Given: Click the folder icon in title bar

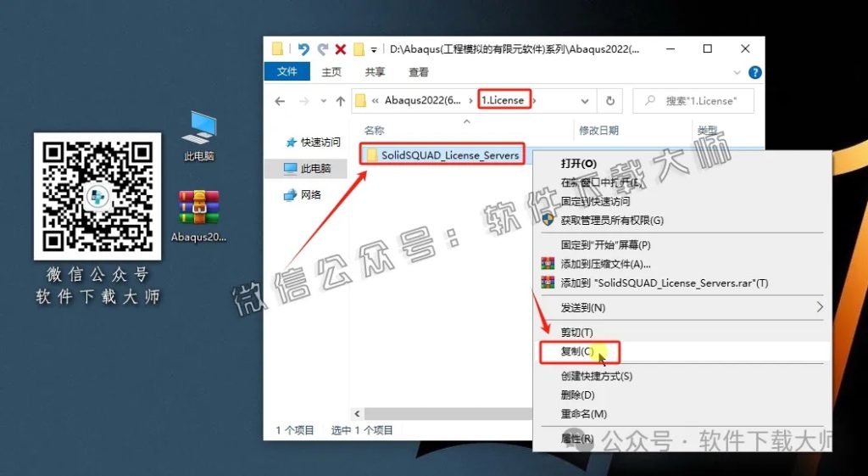Looking at the screenshot, I should coord(277,49).
